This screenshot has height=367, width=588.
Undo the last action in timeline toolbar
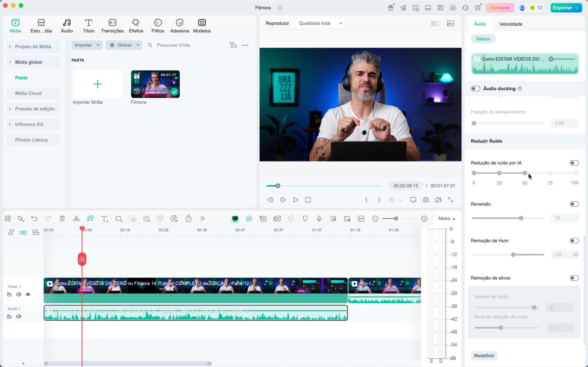[x=34, y=219]
